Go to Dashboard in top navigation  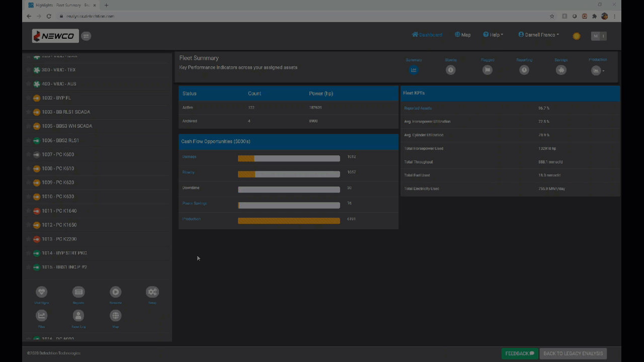point(427,35)
